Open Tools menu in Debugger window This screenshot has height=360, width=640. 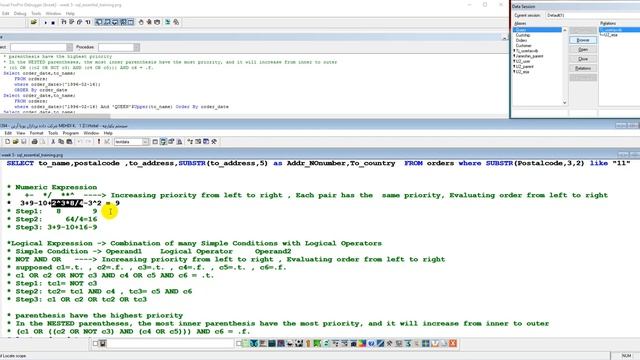36,13
